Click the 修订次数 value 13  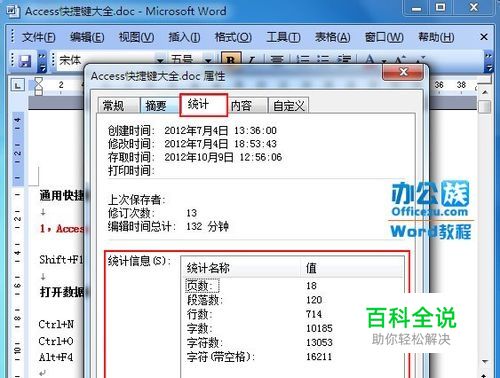[x=192, y=213]
